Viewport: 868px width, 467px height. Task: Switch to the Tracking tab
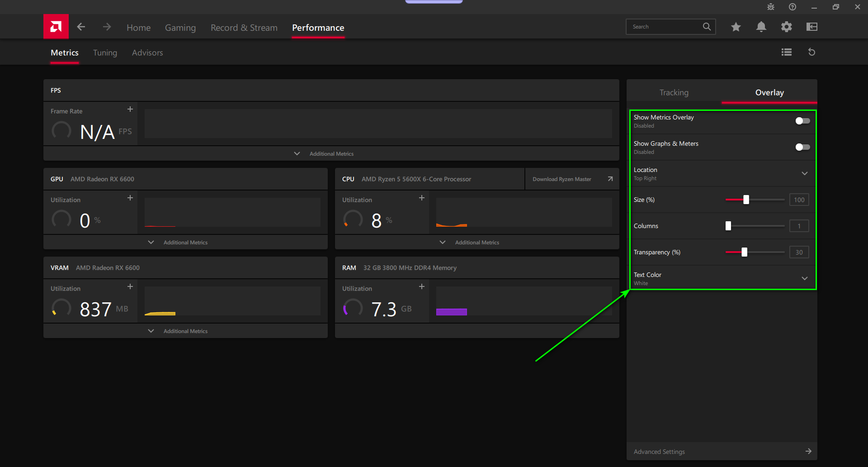click(x=674, y=92)
